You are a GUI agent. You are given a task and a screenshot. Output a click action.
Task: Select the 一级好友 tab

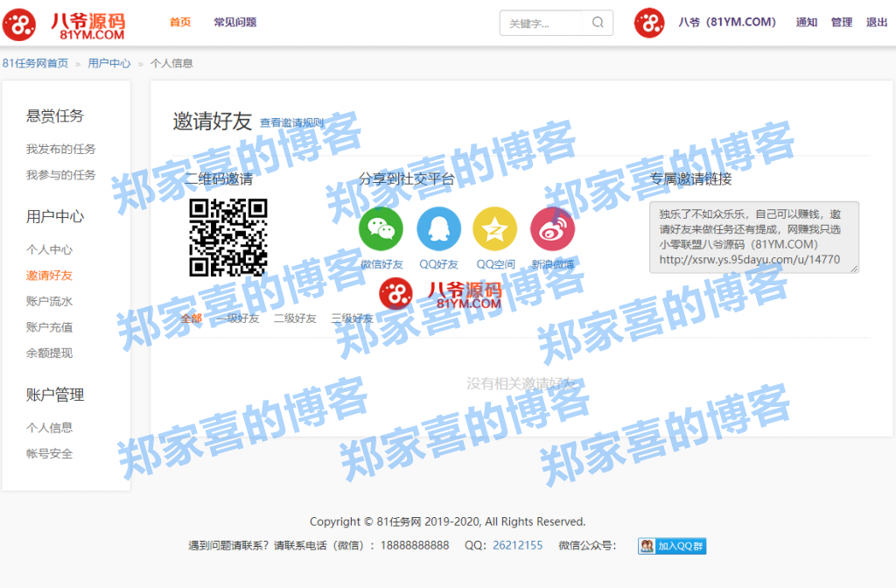[238, 318]
